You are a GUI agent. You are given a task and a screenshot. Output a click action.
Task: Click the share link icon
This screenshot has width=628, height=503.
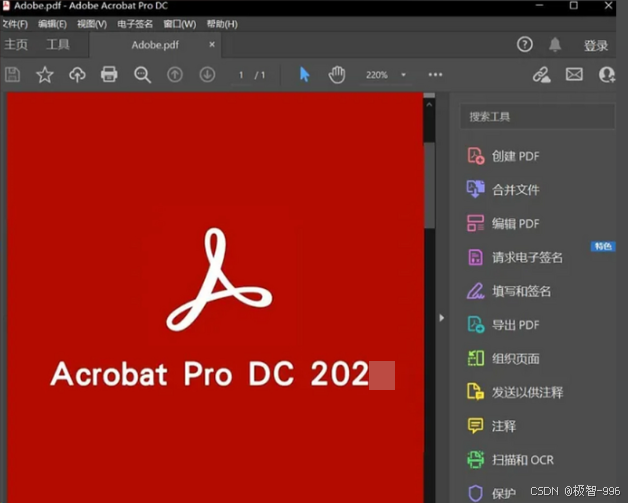point(541,74)
